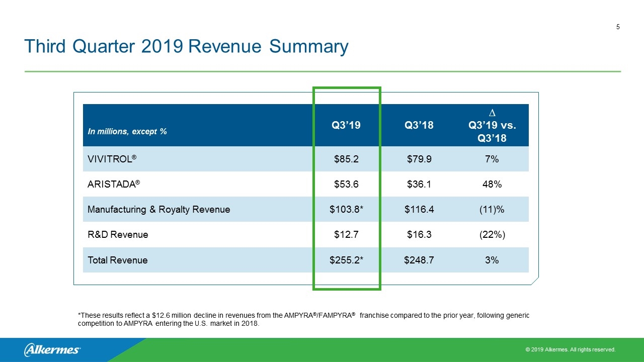
Task: Click the $53.6 ARISTADA value
Action: pyautogui.click(x=346, y=185)
